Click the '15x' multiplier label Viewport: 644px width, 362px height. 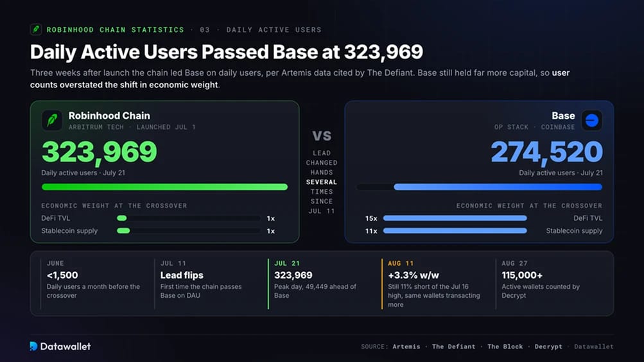(x=371, y=218)
